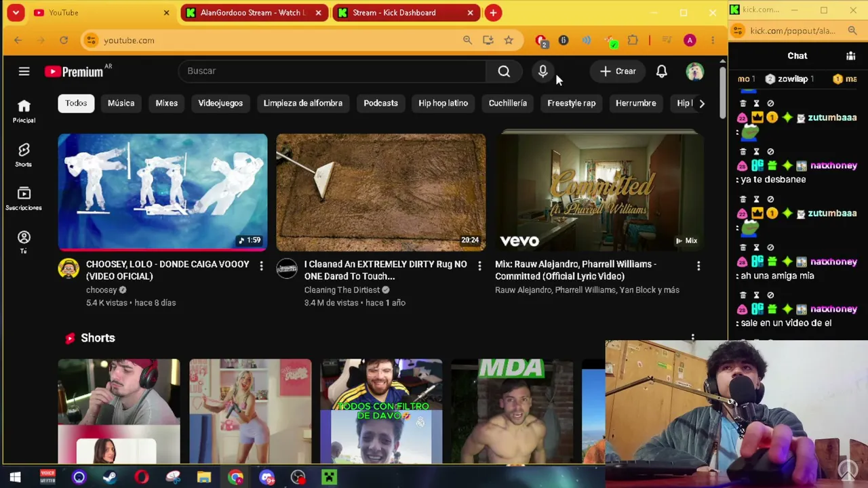Close the Stream - Kick Dashboard tab

(470, 12)
